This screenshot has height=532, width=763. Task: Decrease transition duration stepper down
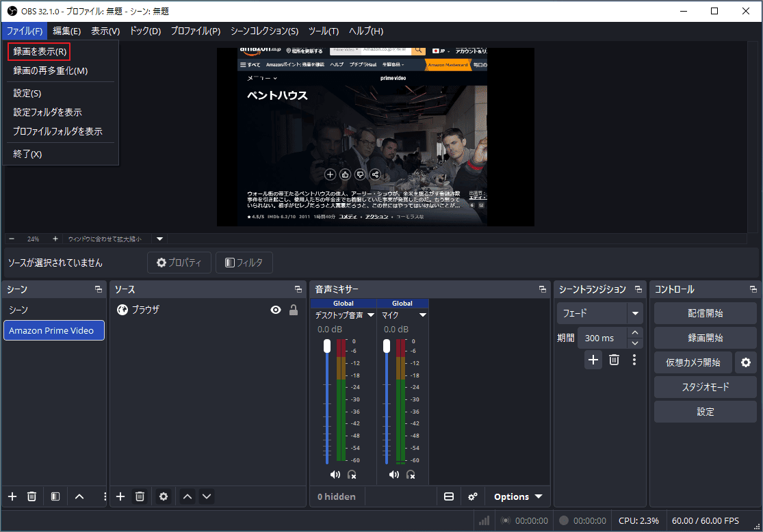[x=634, y=343]
